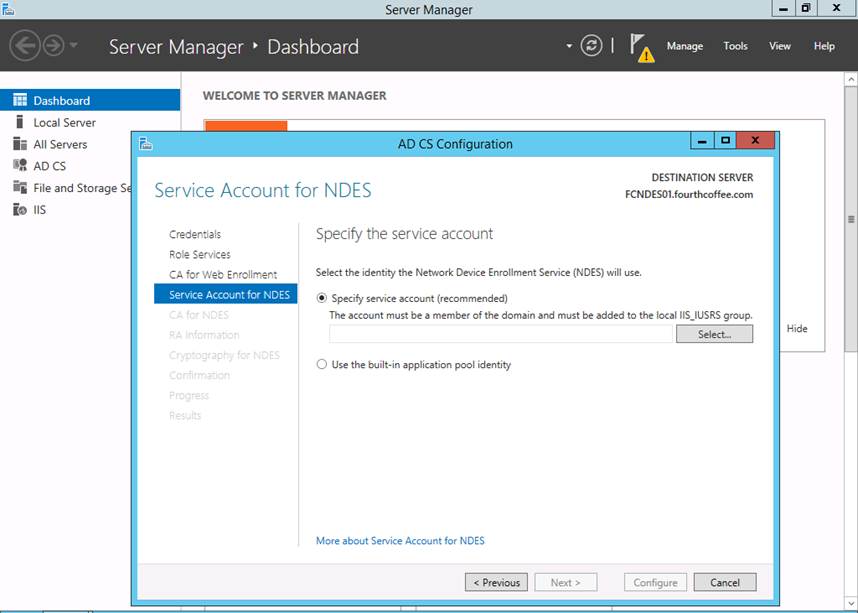Click the All Servers icon
This screenshot has width=858, height=613.
[20, 144]
